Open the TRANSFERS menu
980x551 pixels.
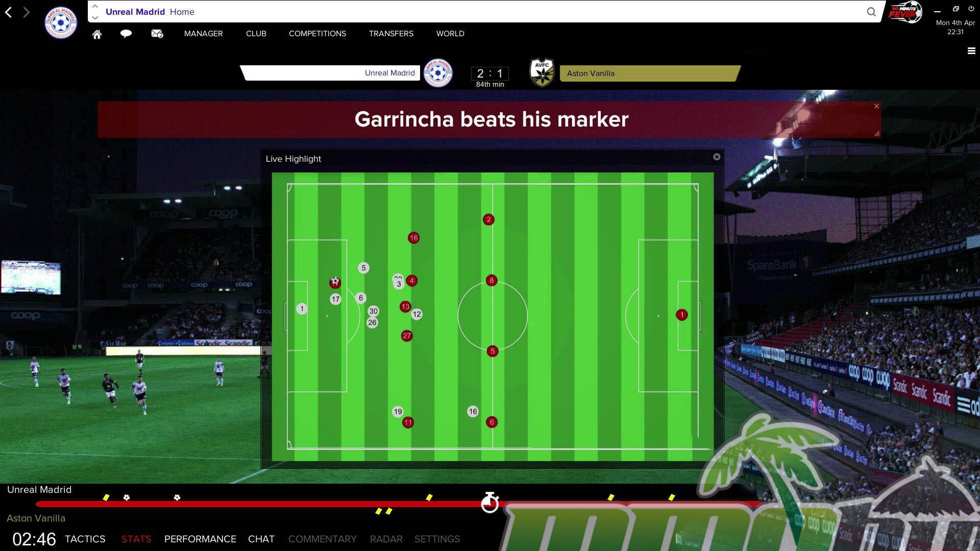[391, 34]
